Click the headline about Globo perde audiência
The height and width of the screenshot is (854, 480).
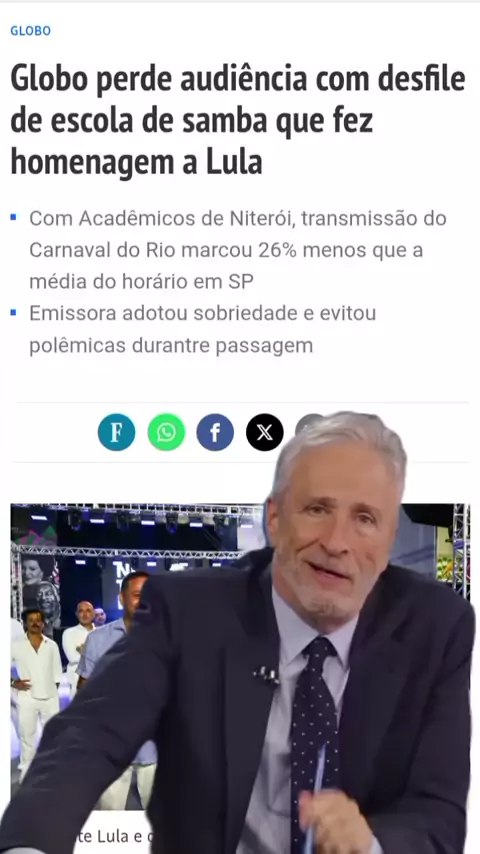(238, 121)
